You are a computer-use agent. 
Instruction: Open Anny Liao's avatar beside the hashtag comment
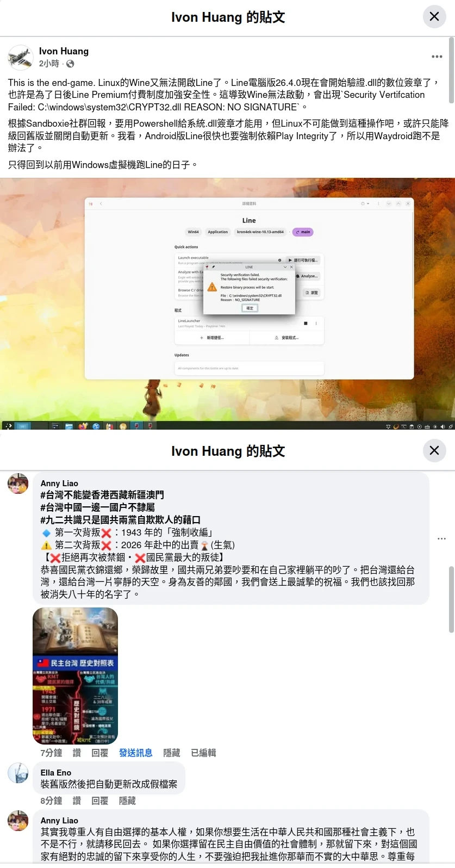pos(18,483)
